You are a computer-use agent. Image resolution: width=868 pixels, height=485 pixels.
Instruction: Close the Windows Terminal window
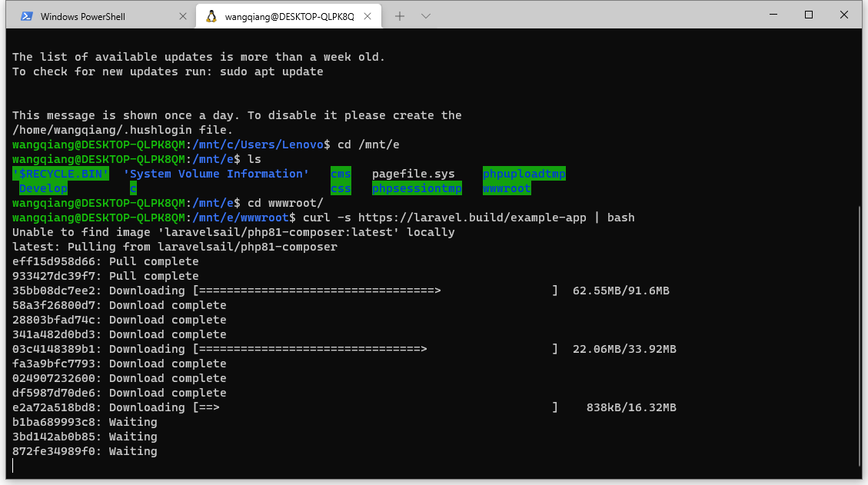coord(845,15)
